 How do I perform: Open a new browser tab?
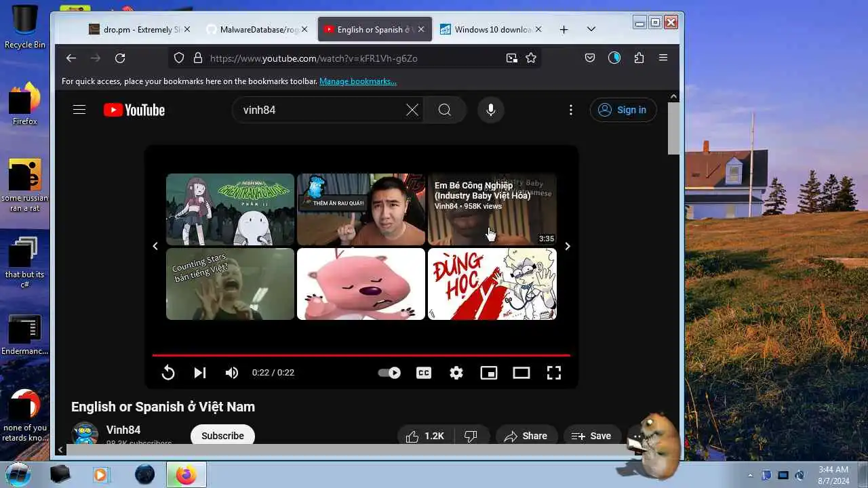coord(564,29)
